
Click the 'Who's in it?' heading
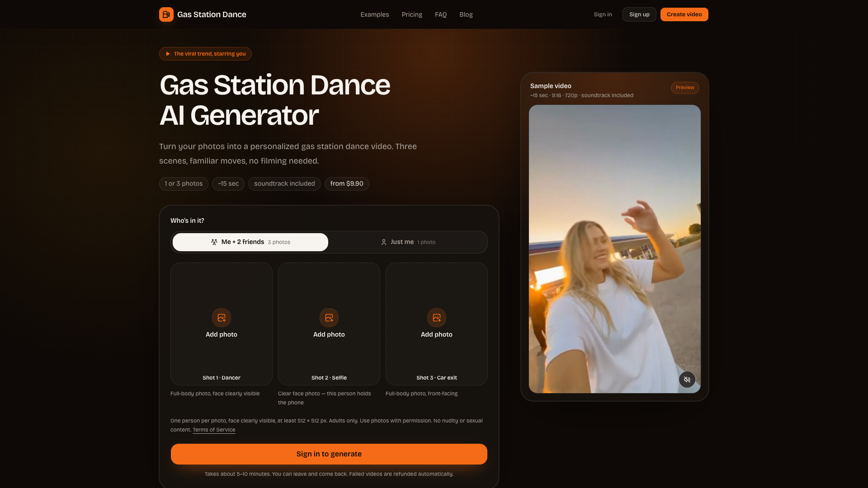187,221
